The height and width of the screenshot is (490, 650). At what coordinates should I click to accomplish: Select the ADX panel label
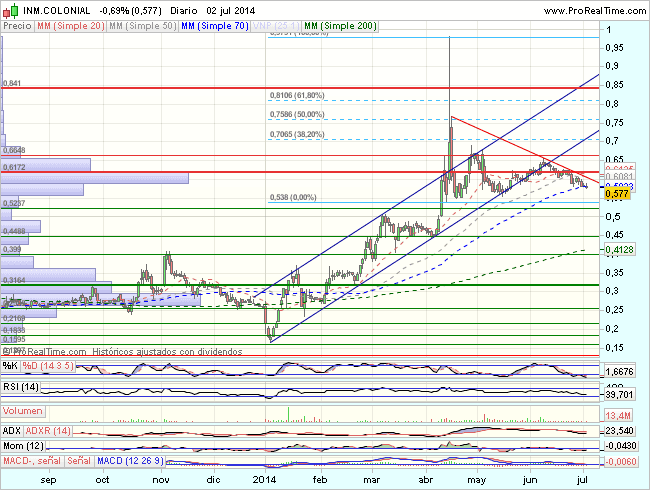pos(13,430)
